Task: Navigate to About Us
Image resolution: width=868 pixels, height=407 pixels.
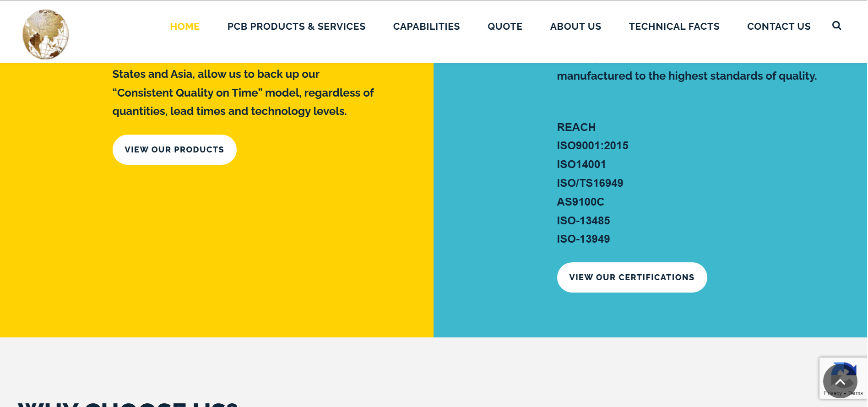Action: [575, 27]
